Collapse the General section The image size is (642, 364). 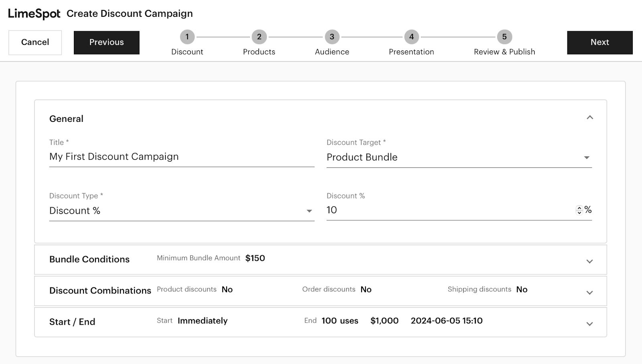tap(589, 118)
